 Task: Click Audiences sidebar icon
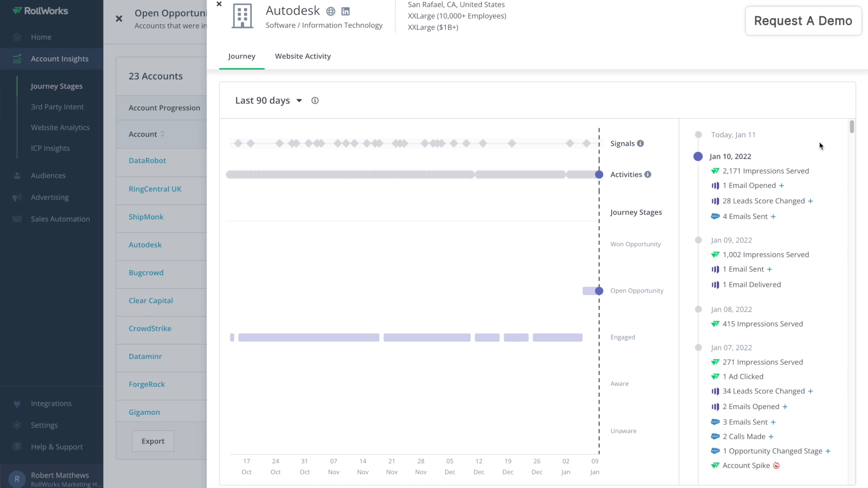pyautogui.click(x=17, y=175)
